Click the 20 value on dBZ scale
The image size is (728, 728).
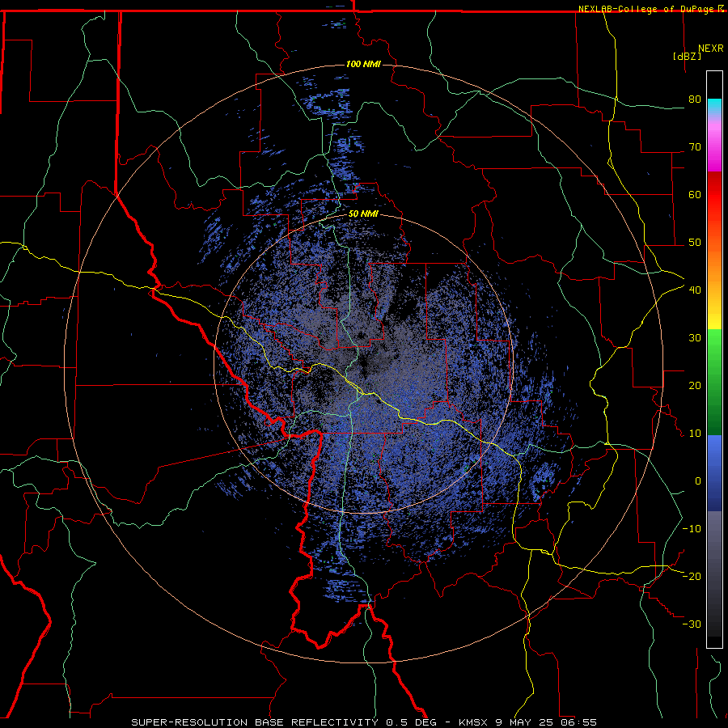[695, 386]
